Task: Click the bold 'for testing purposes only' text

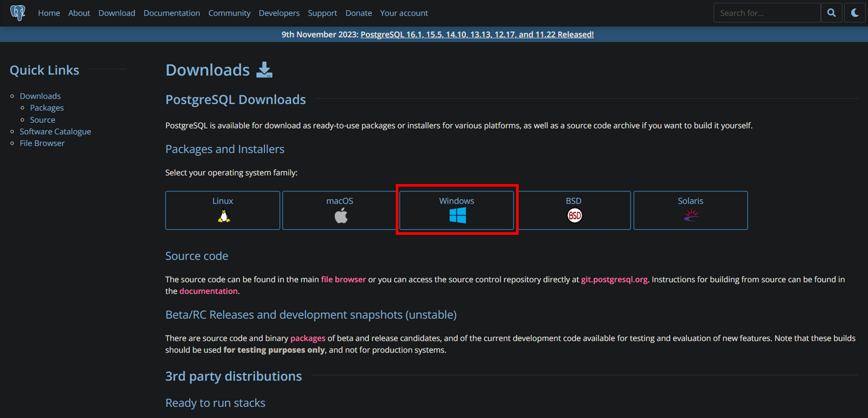Action: [274, 350]
